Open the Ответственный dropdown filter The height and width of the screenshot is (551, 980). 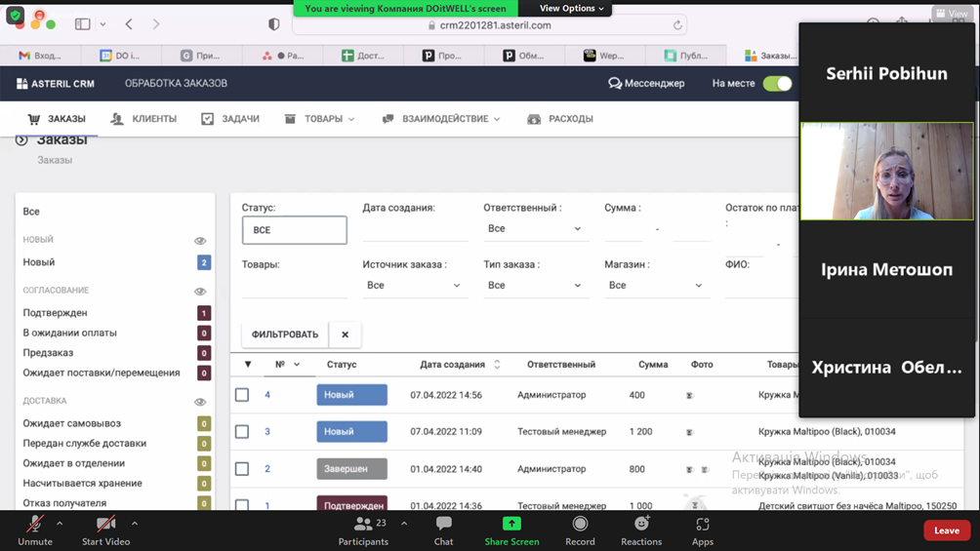click(534, 229)
